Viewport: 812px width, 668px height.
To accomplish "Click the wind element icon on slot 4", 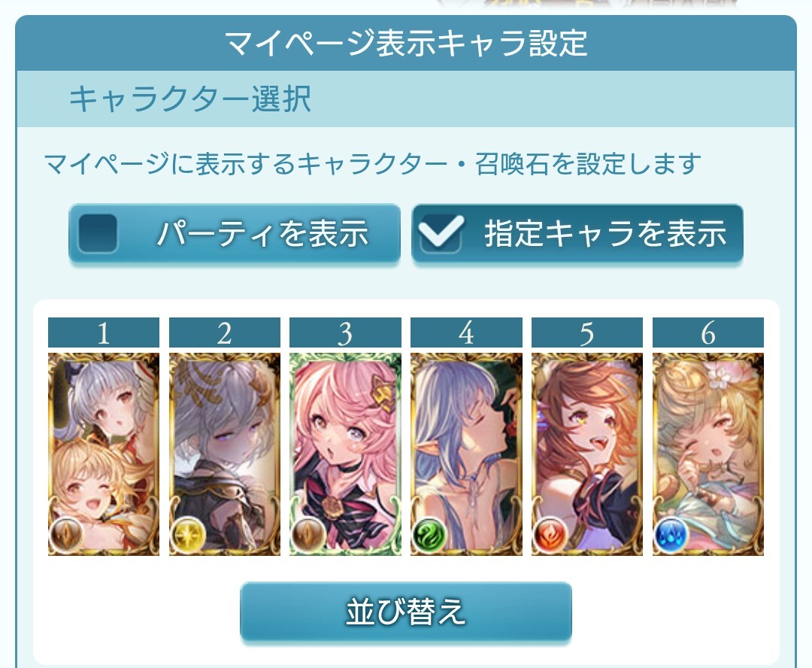I will click(429, 534).
